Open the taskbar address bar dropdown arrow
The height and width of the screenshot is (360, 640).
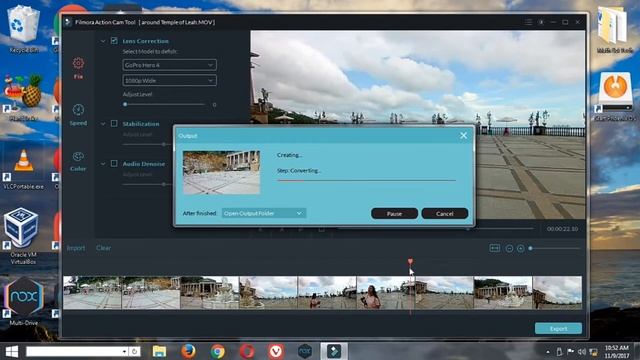click(124, 351)
